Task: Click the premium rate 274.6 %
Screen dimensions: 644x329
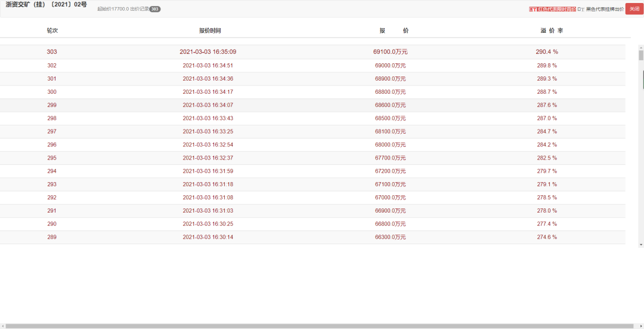Action: (x=547, y=236)
